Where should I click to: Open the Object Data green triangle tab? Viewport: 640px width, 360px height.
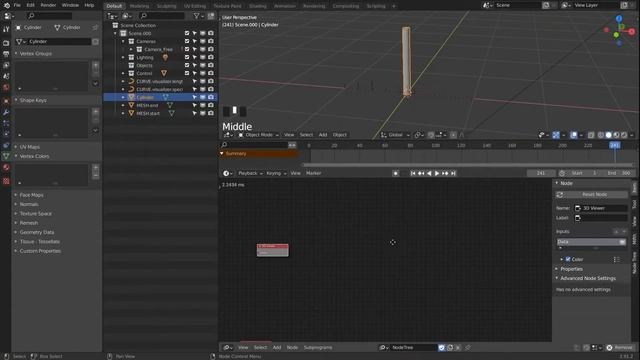tap(6, 156)
